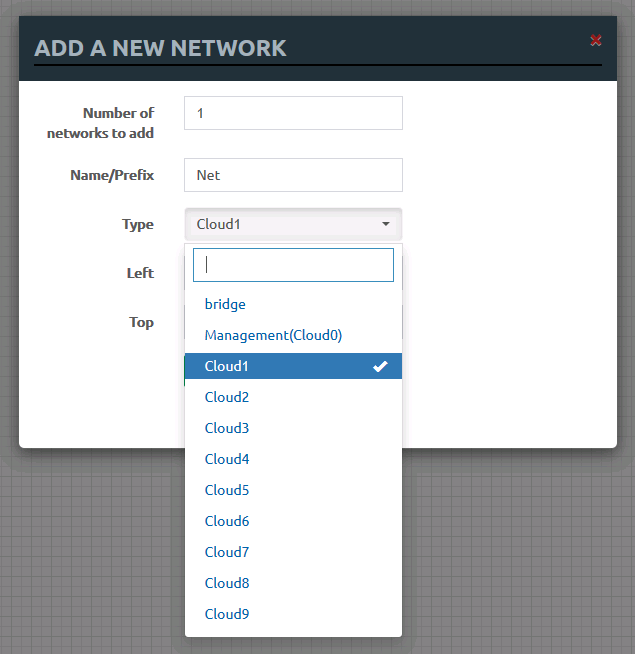Choose Cloud9 from the list

pyautogui.click(x=293, y=614)
